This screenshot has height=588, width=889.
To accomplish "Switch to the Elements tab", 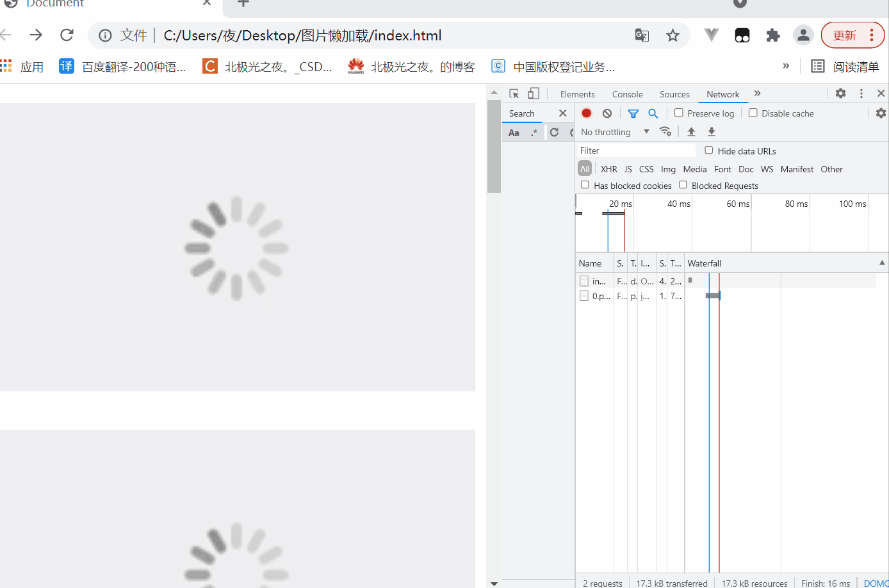I will tap(577, 94).
